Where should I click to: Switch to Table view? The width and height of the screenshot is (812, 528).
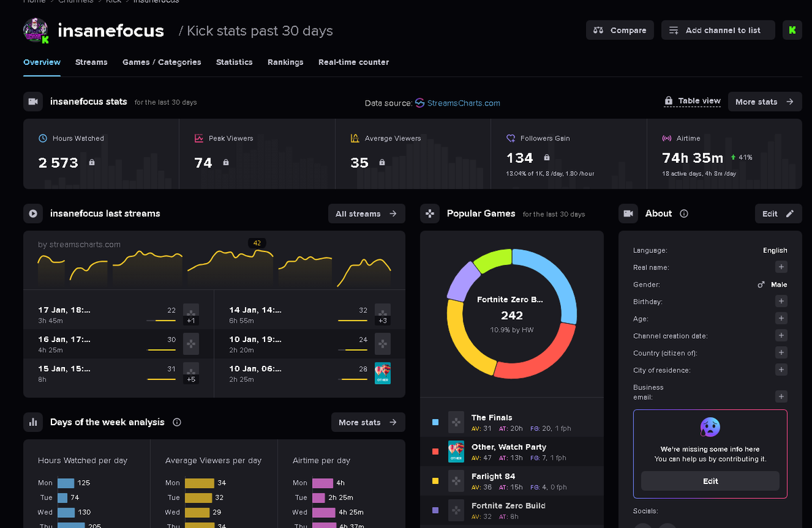pyautogui.click(x=693, y=101)
